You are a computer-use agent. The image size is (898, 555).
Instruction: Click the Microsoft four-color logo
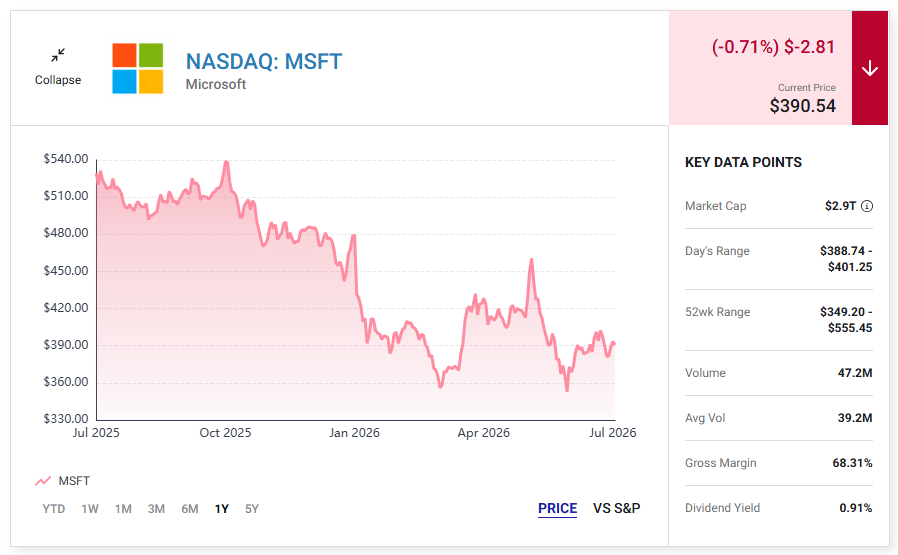pyautogui.click(x=137, y=68)
